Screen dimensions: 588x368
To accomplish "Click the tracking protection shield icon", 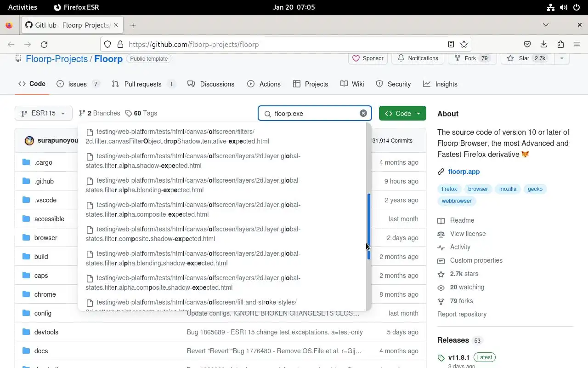I will (107, 44).
